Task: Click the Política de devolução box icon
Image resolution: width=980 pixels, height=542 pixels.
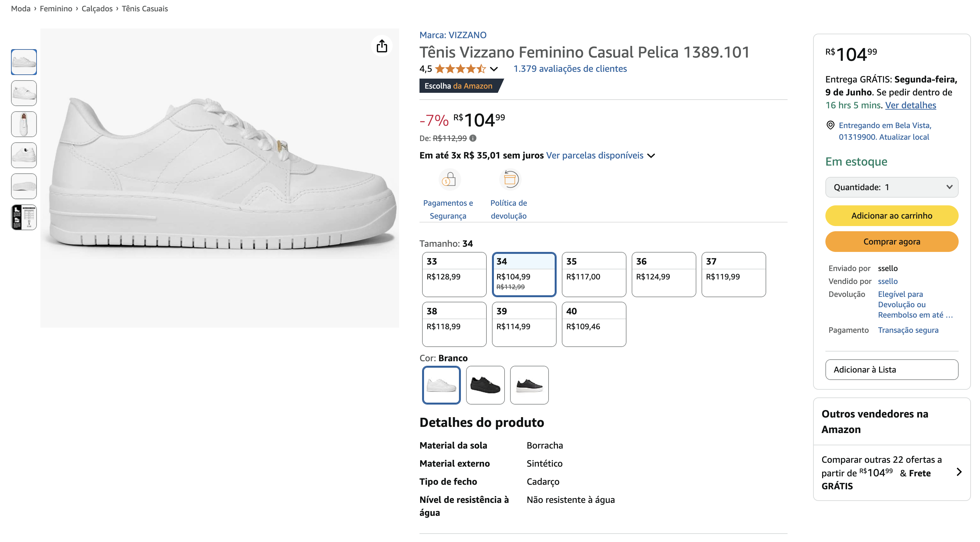Action: click(509, 179)
